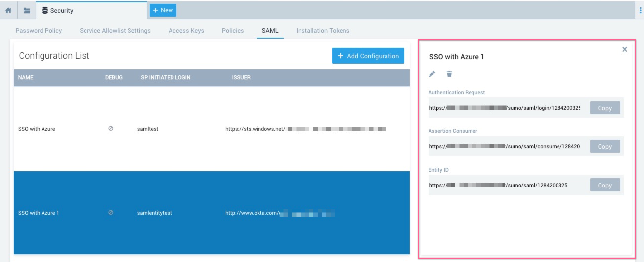Open the vertical ellipsis menu at top right
The width and height of the screenshot is (644, 262).
click(x=641, y=10)
